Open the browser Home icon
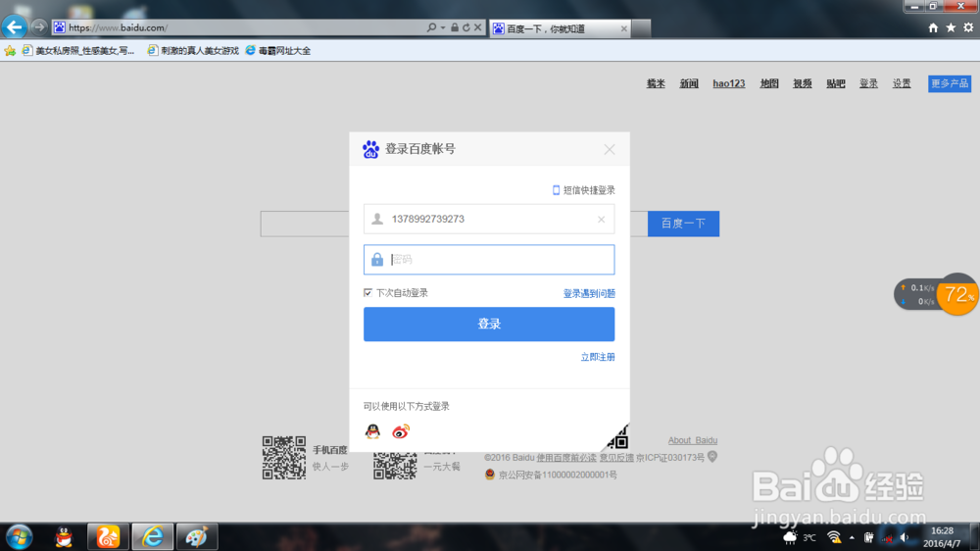The height and width of the screenshot is (551, 980). pos(933,27)
